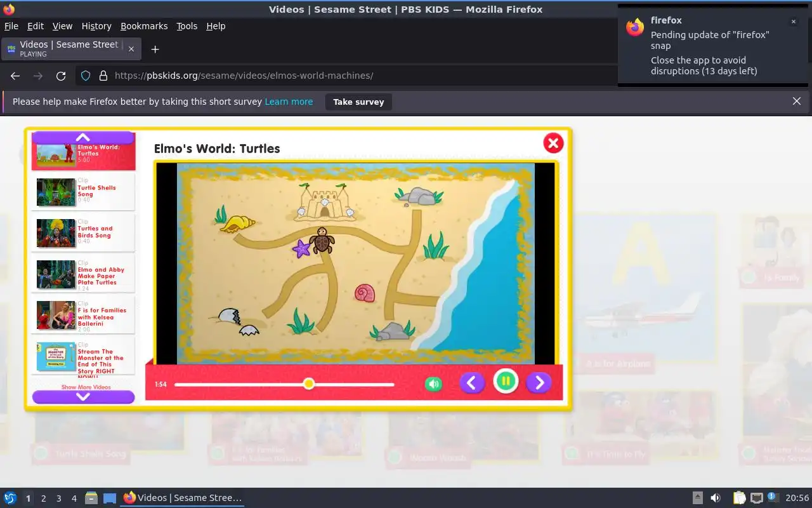The height and width of the screenshot is (508, 812).
Task: Open tracking protection shield icon
Action: click(x=86, y=76)
